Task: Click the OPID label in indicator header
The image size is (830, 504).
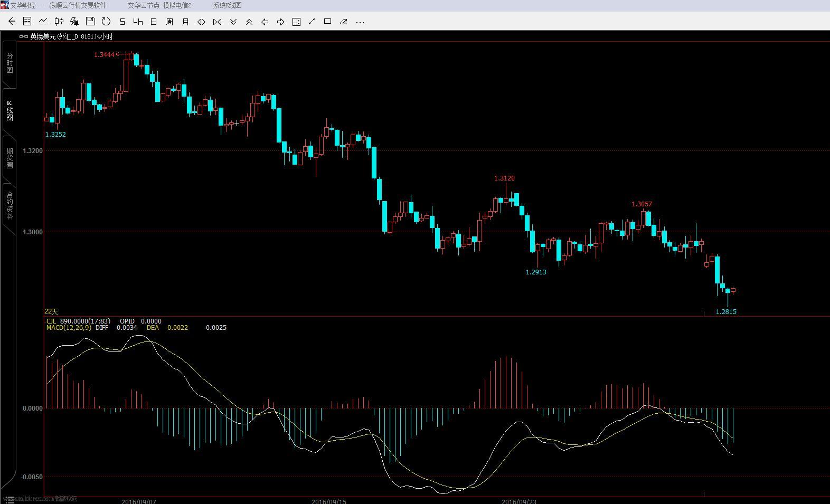Action: point(127,321)
